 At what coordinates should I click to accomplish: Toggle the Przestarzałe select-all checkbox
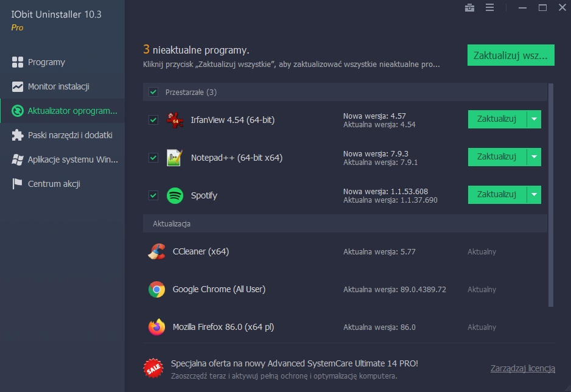(153, 92)
